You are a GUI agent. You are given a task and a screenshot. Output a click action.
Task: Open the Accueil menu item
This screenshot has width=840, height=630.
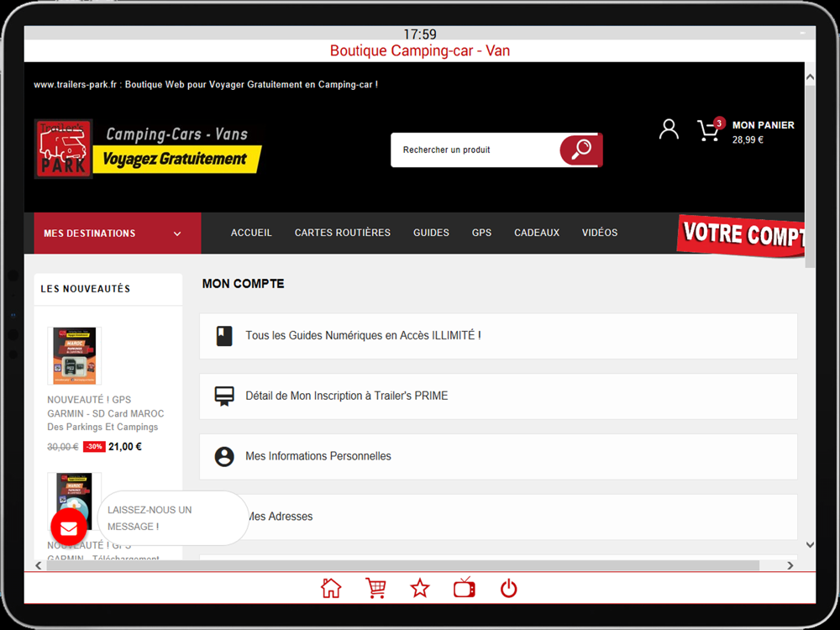tap(251, 233)
